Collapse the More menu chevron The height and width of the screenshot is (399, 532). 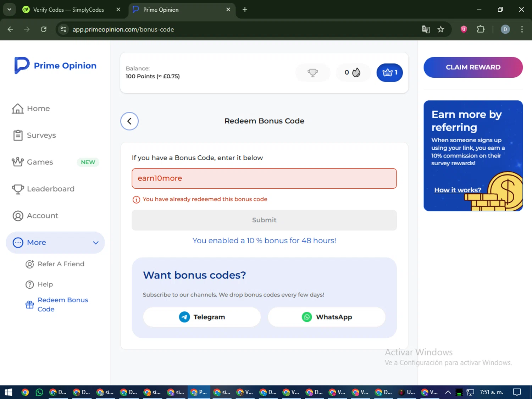95,243
